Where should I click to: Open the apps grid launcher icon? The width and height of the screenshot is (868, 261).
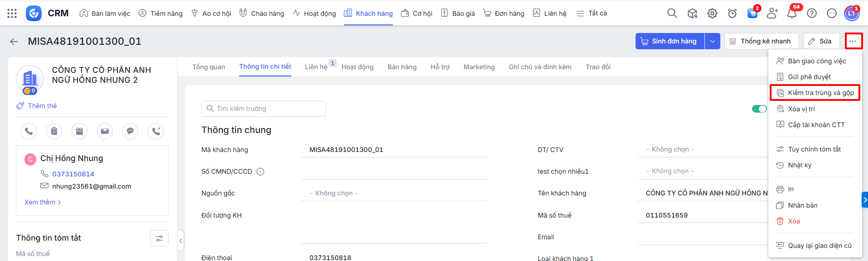(12, 14)
